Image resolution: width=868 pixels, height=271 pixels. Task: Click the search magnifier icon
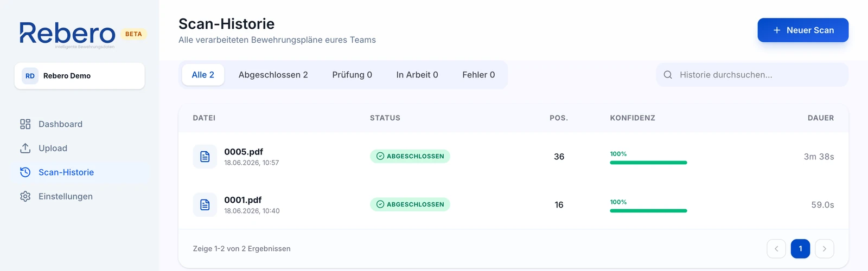668,75
